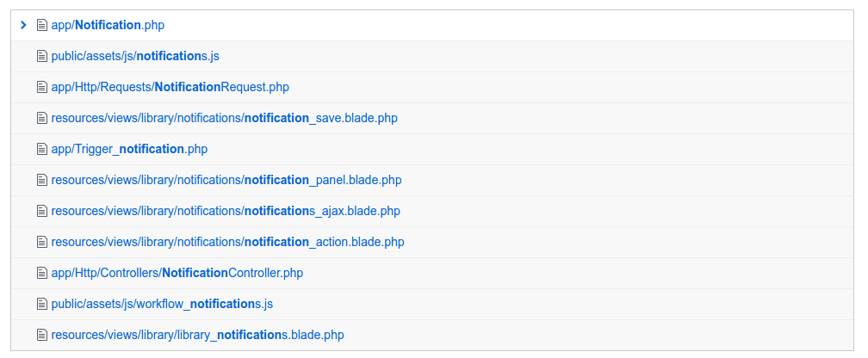Click file icon beside app/Notification.php
This screenshot has width=868, height=358.
tap(41, 26)
